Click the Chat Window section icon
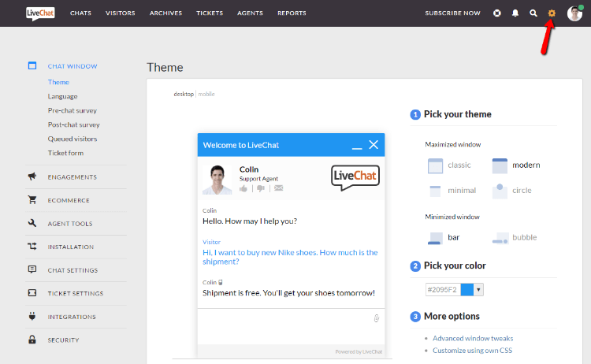The width and height of the screenshot is (591, 364). coord(32,66)
